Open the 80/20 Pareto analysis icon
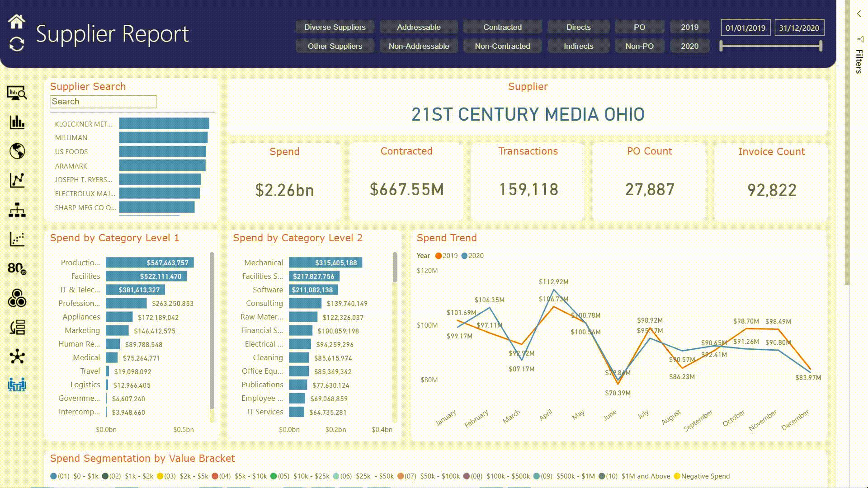 [x=17, y=268]
